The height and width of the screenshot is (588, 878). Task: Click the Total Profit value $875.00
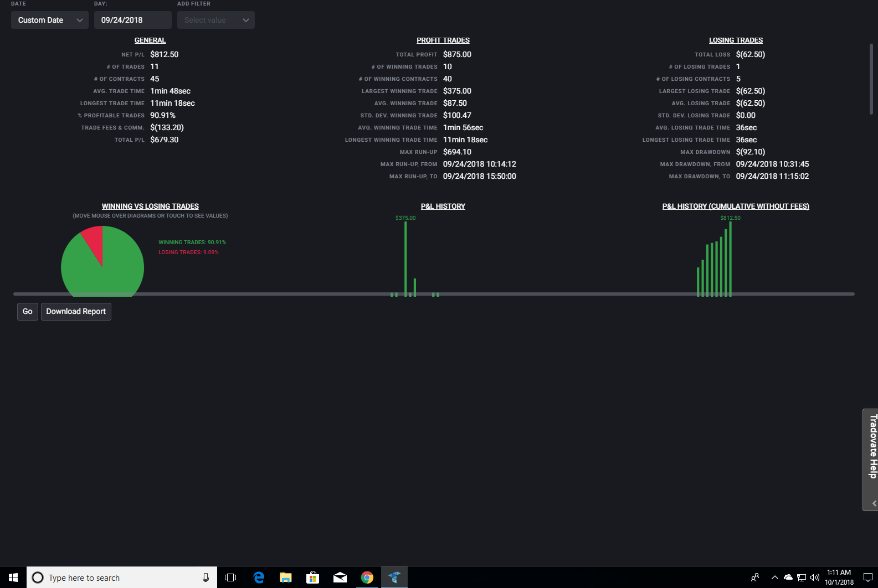click(457, 54)
